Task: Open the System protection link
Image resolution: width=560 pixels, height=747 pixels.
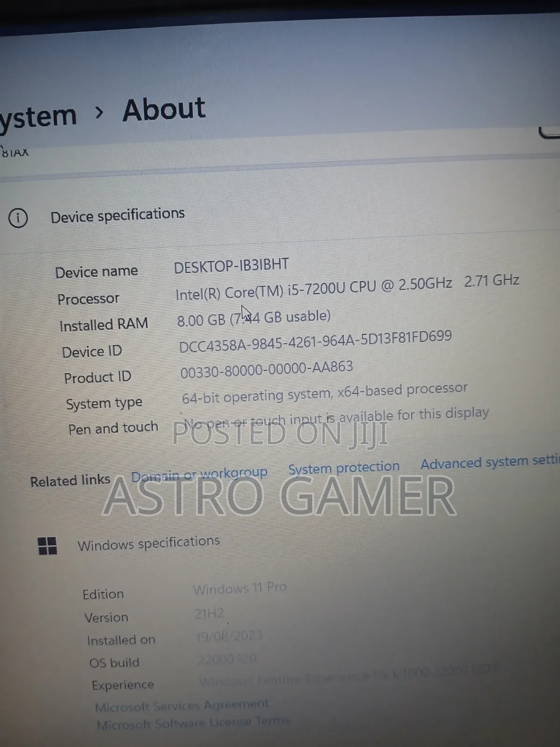Action: (x=344, y=467)
